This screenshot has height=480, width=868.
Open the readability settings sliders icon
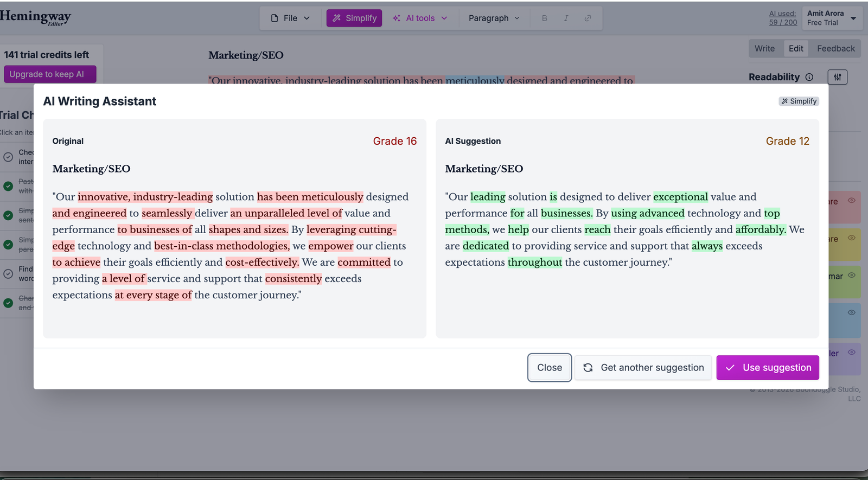838,77
